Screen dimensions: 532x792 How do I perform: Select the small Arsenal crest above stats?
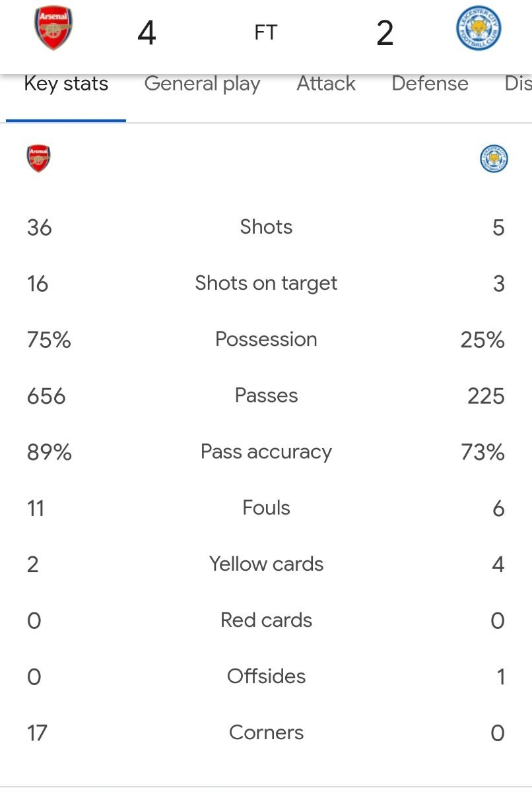point(39,159)
